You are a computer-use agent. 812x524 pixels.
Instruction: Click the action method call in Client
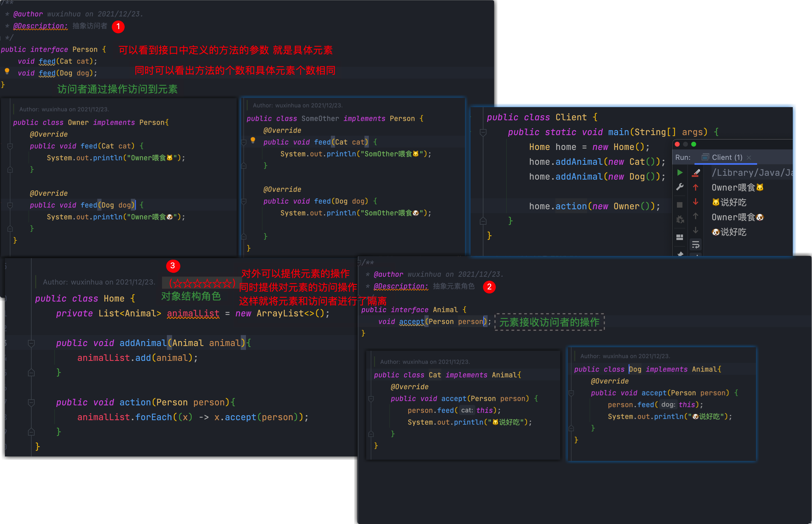(x=571, y=206)
